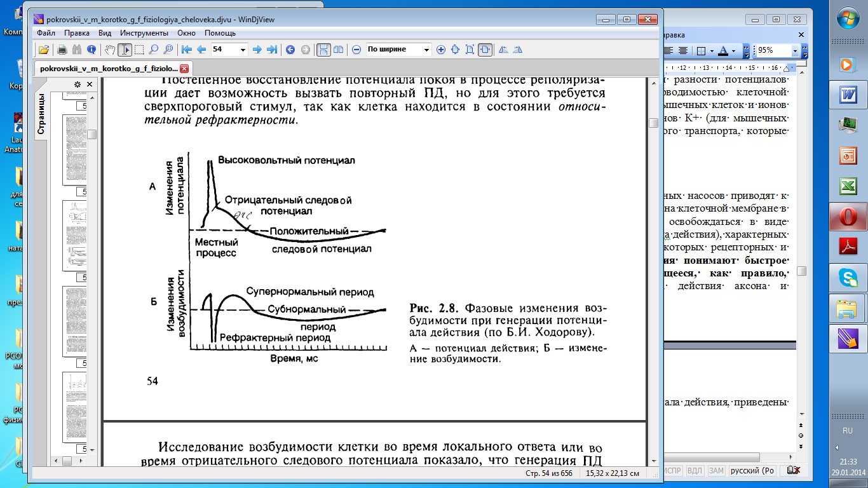Click the thumbnails panel vertical scrollbar handle
Viewport: 868px width, 488px height.
pos(92,134)
